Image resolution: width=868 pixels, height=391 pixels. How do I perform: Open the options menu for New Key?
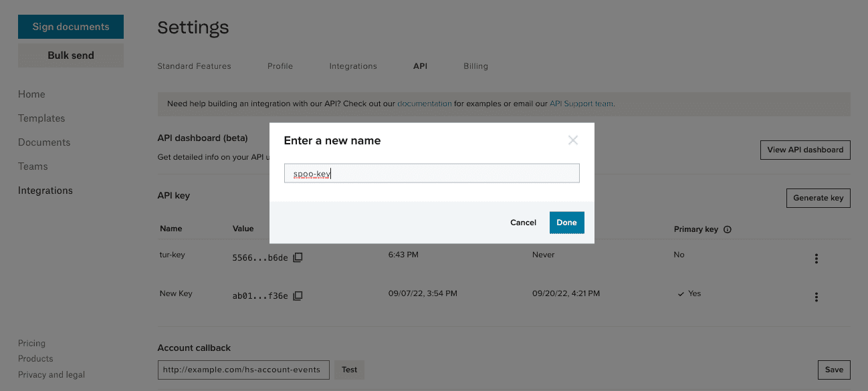817,297
